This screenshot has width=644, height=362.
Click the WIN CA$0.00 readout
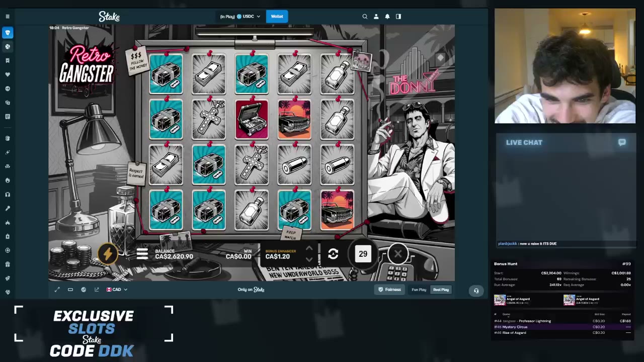tap(238, 254)
